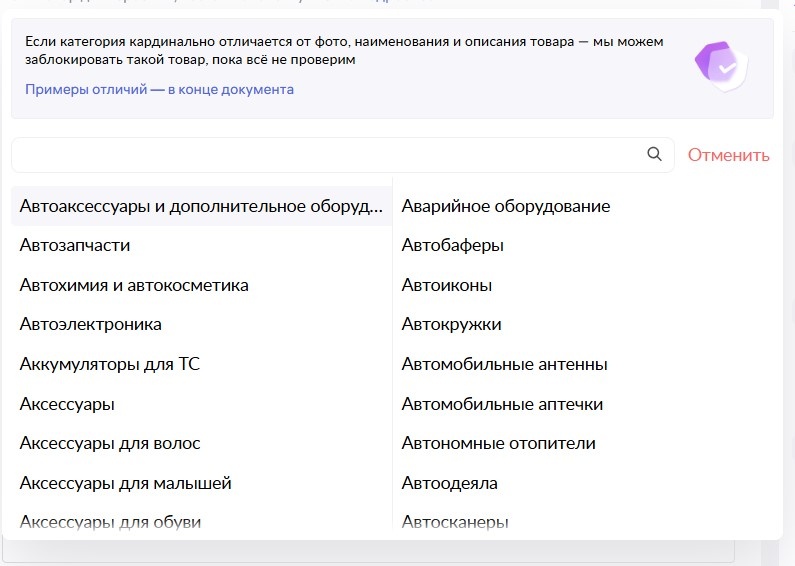Viewport: 795px width, 566px height.
Task: Select Автономные отопители subcategory
Action: 498,443
